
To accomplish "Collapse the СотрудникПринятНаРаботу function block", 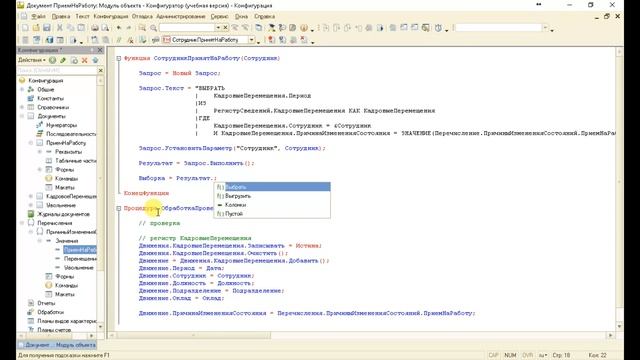I will (x=119, y=58).
